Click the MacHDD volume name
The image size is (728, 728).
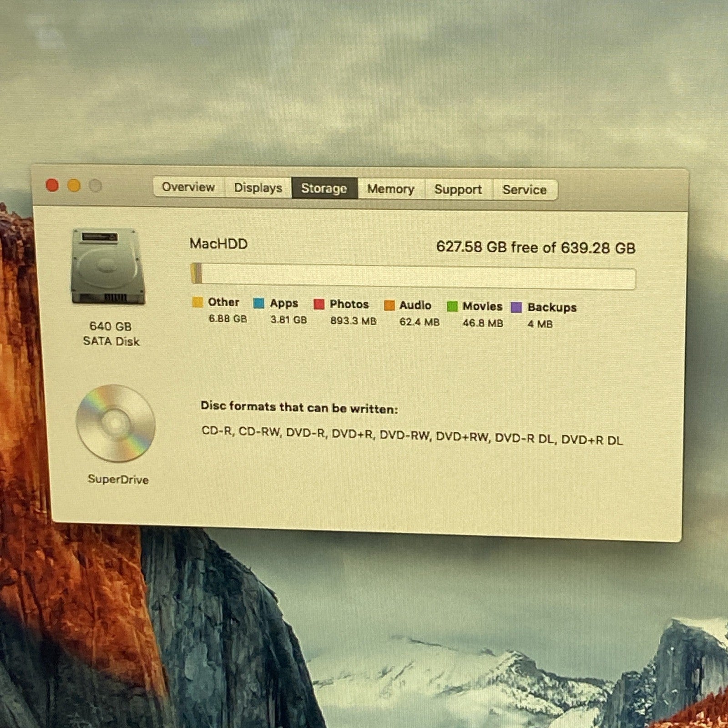(218, 244)
